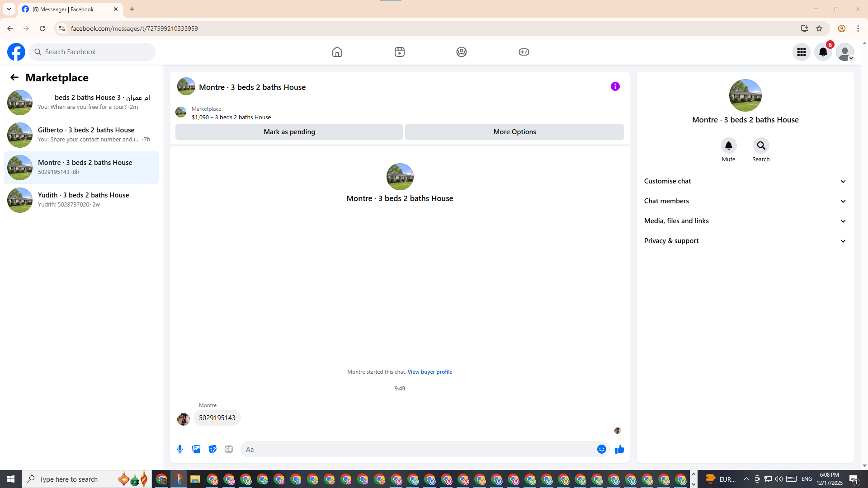Screen dimensions: 868x488
Task: Attach a file with the photo icon
Action: (x=196, y=449)
